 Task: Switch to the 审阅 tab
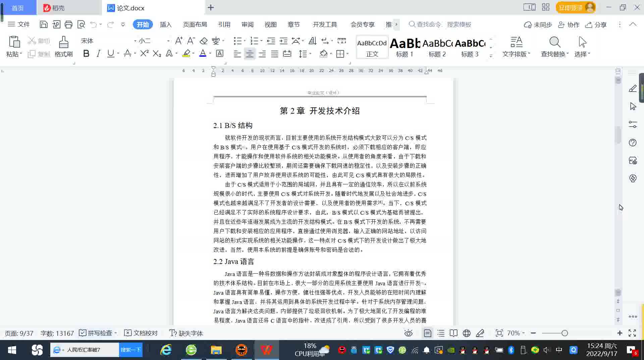click(x=248, y=25)
